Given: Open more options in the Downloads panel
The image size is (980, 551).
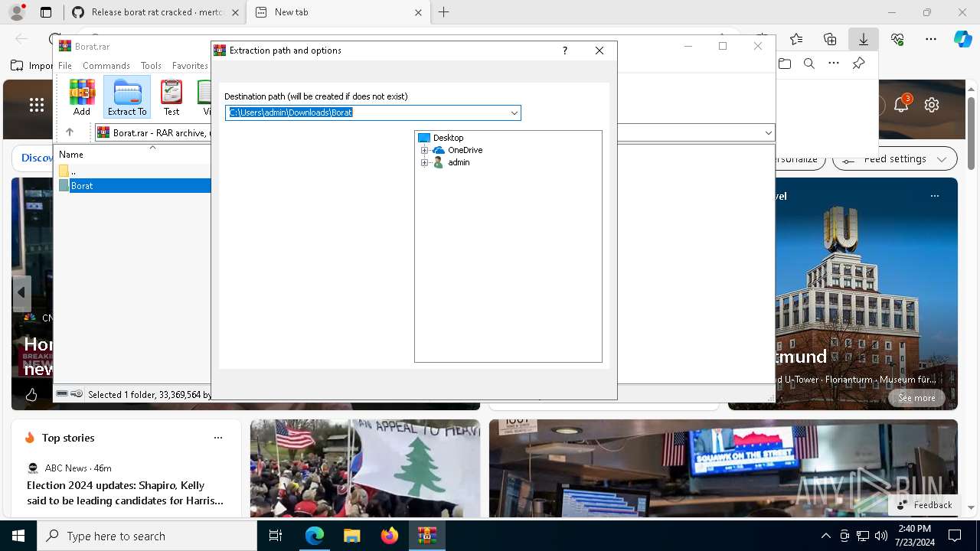Looking at the screenshot, I should click(x=834, y=64).
